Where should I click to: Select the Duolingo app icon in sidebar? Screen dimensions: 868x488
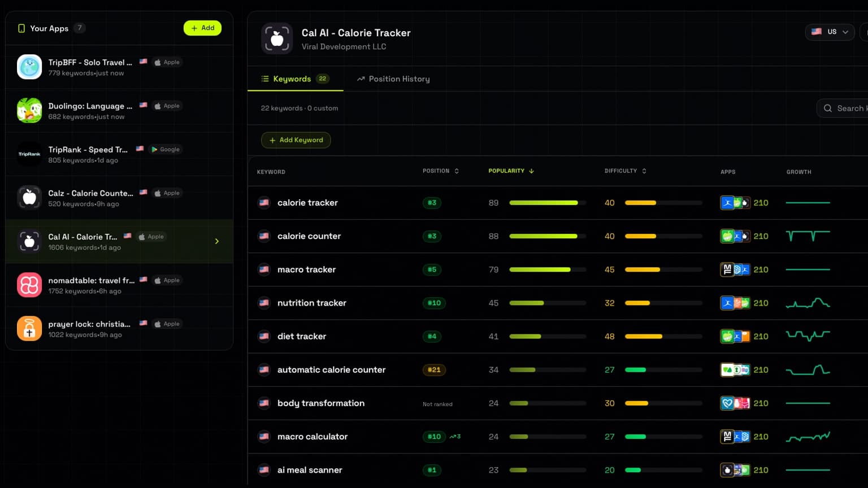pos(29,110)
